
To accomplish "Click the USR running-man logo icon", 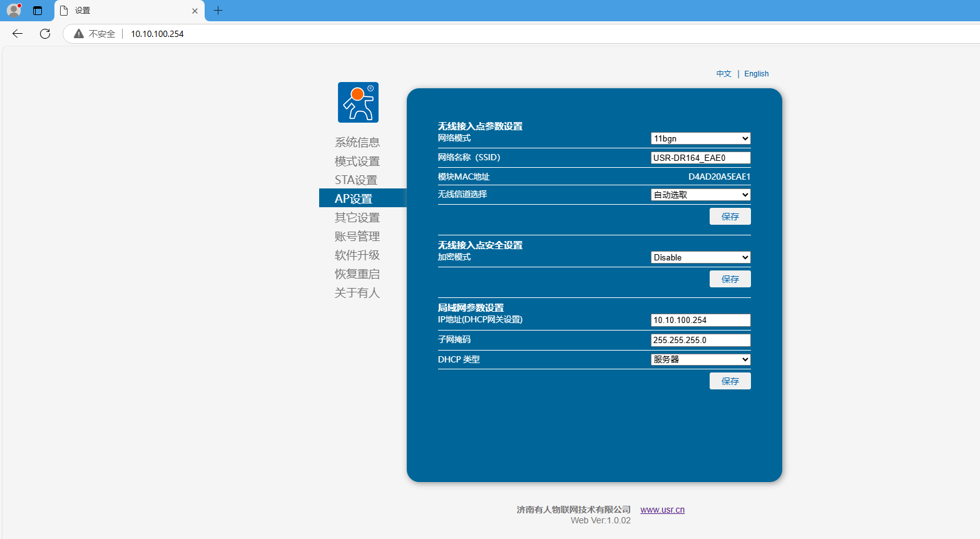I will tap(358, 103).
